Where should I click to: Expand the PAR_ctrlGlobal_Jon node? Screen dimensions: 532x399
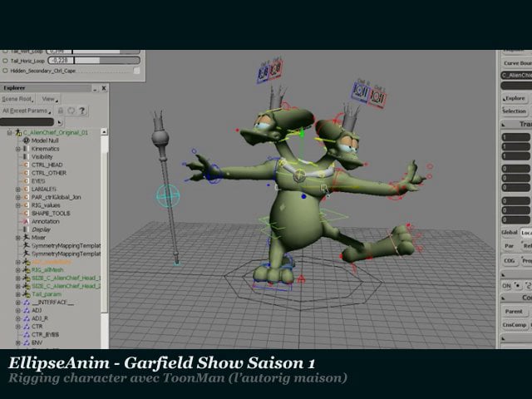pyautogui.click(x=18, y=197)
